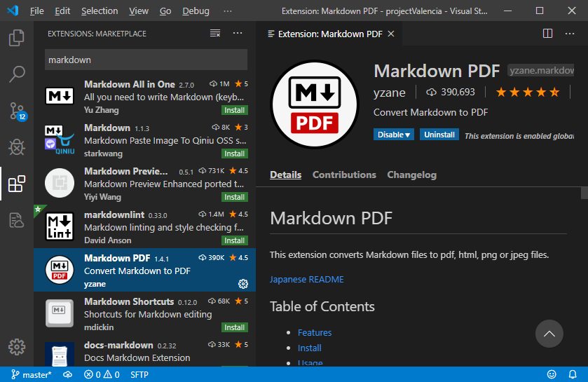Clear extensions search results icon
Screen dimensions: 588x382
coord(215,34)
